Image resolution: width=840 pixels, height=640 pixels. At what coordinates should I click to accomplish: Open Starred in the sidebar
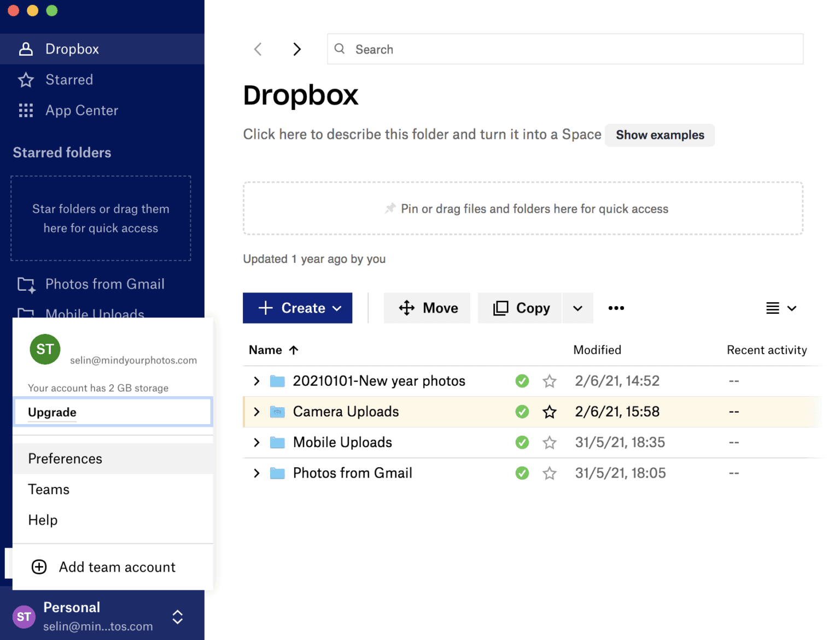(x=102, y=80)
